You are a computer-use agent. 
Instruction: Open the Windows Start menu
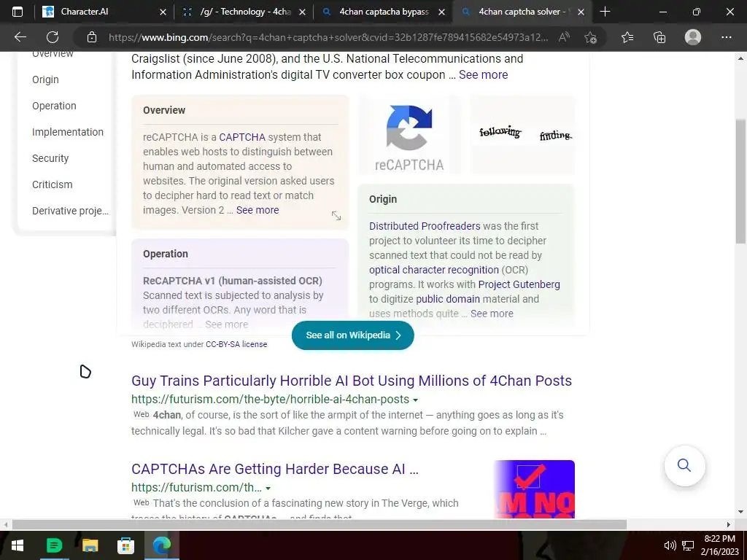pyautogui.click(x=18, y=545)
